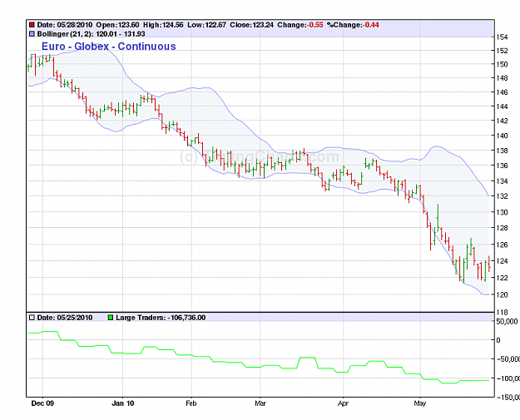Click the red Date legend square
This screenshot has height=420, width=520.
[x=32, y=25]
